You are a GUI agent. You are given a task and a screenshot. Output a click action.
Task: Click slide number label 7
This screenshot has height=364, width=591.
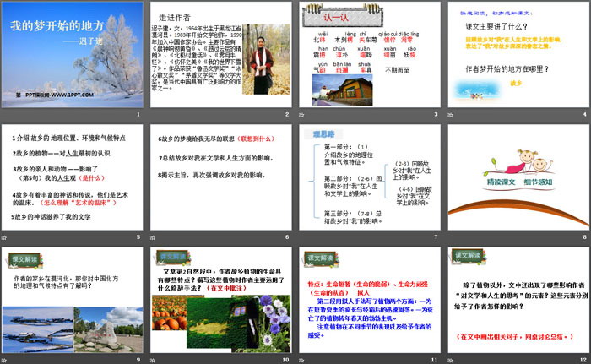(436, 236)
